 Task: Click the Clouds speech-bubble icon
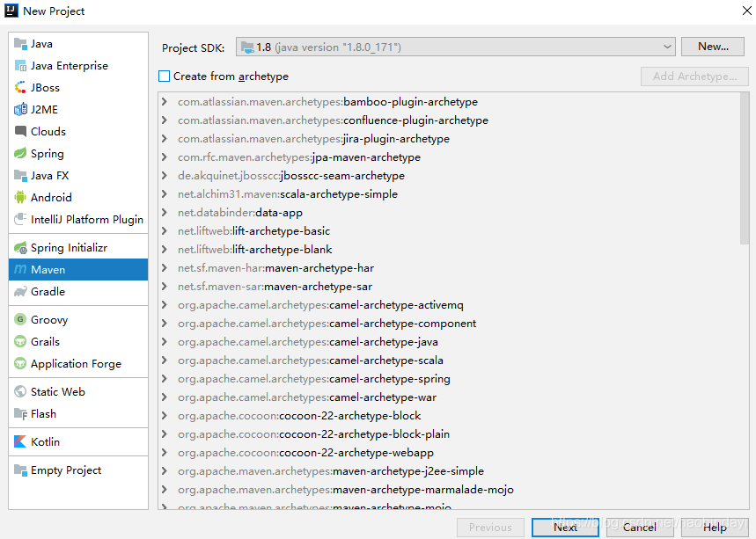[20, 132]
